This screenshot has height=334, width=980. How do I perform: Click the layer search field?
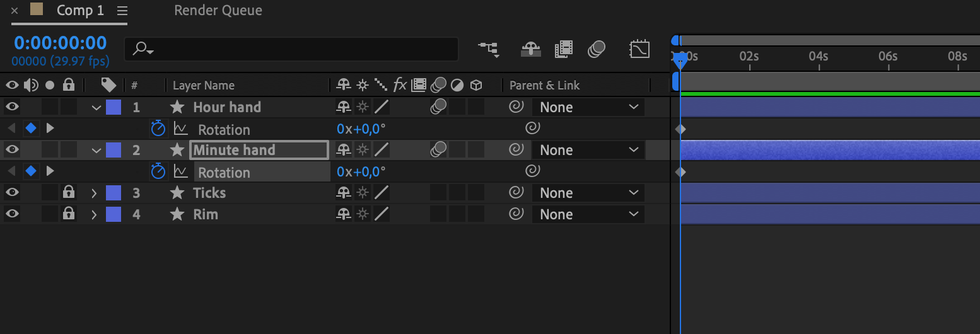[291, 49]
